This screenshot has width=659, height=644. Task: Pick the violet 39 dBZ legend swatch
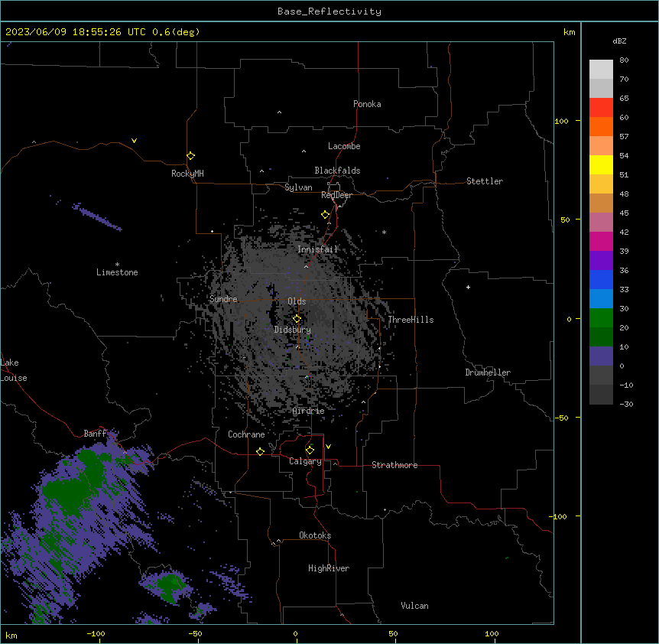point(601,261)
